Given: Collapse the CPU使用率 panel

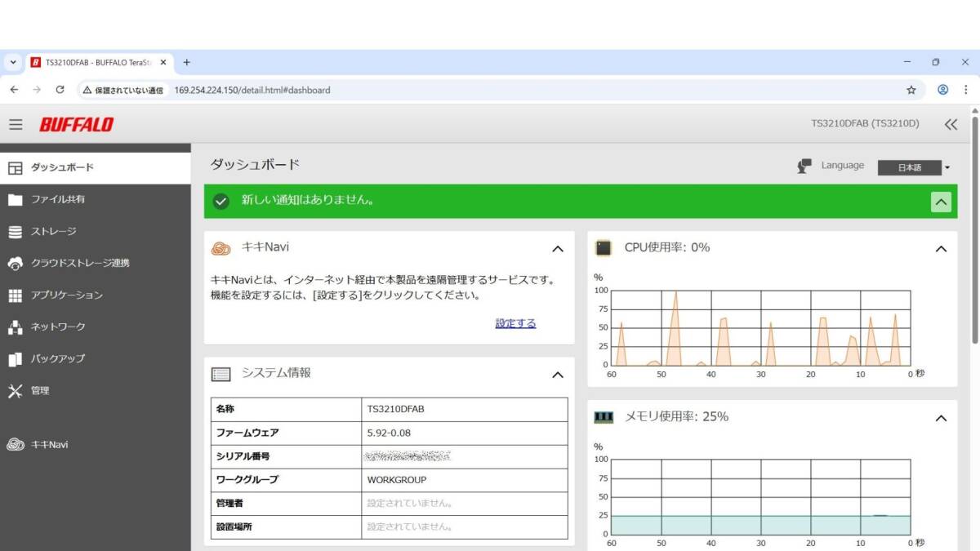Looking at the screenshot, I should (941, 249).
